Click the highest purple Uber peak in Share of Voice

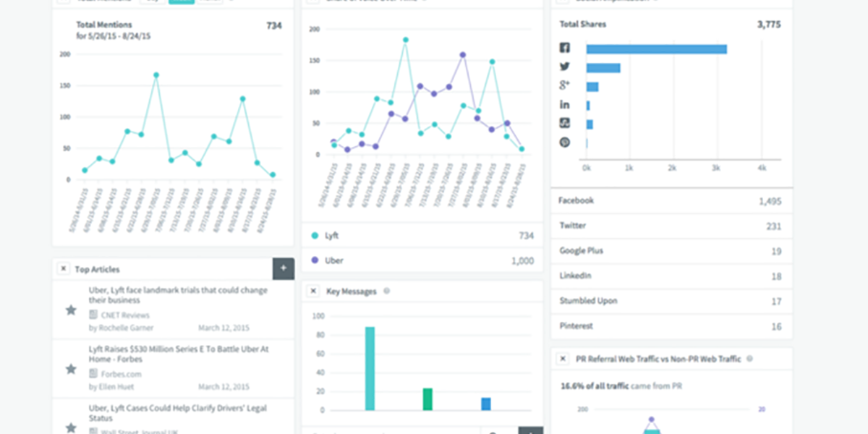[462, 55]
